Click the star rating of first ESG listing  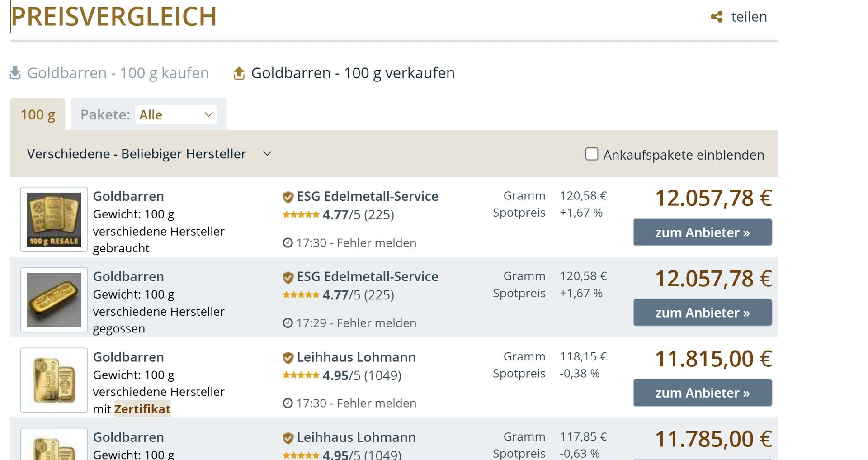click(x=301, y=214)
